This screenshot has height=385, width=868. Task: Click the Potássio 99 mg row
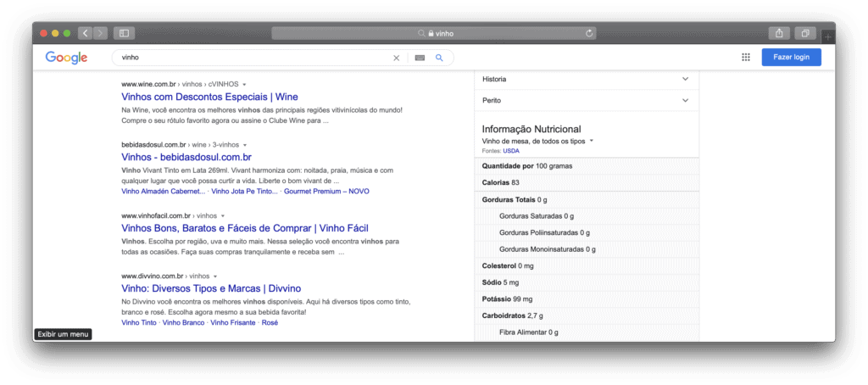587,299
